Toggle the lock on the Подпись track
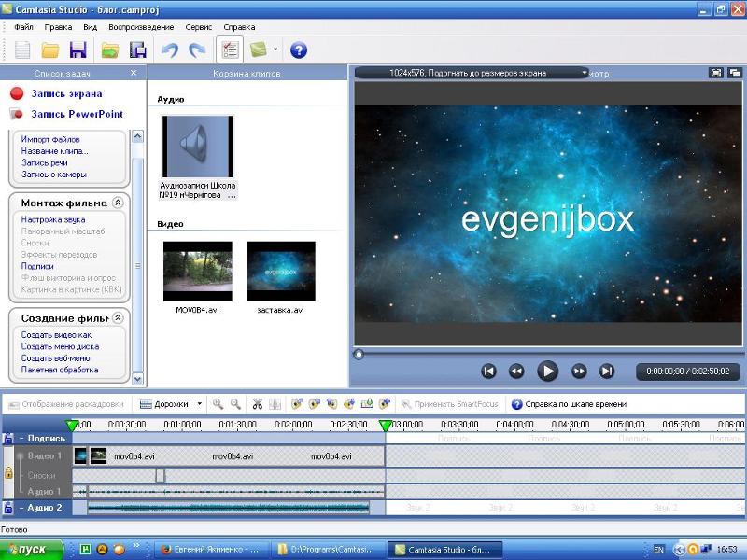The height and width of the screenshot is (560, 747). [8, 438]
